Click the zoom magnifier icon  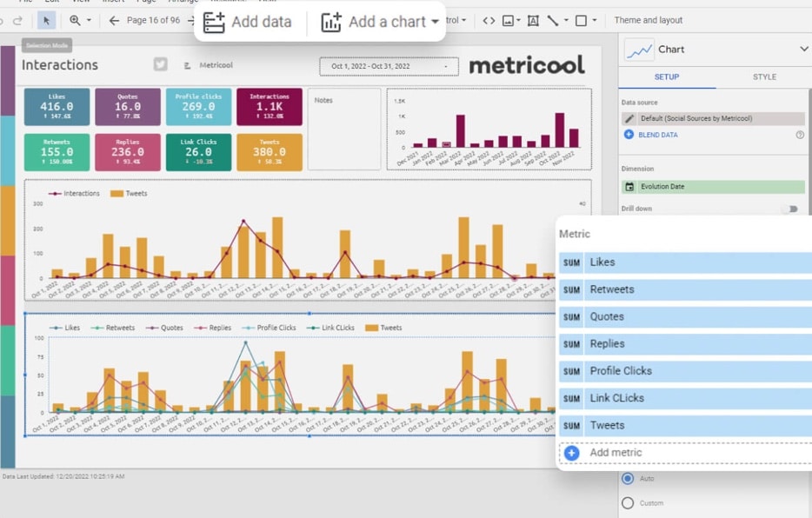75,21
